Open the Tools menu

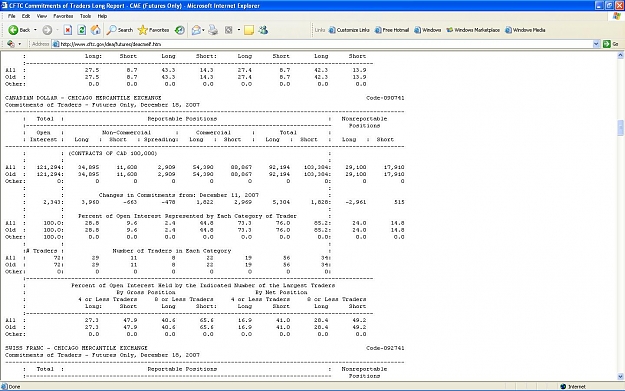tap(85, 16)
